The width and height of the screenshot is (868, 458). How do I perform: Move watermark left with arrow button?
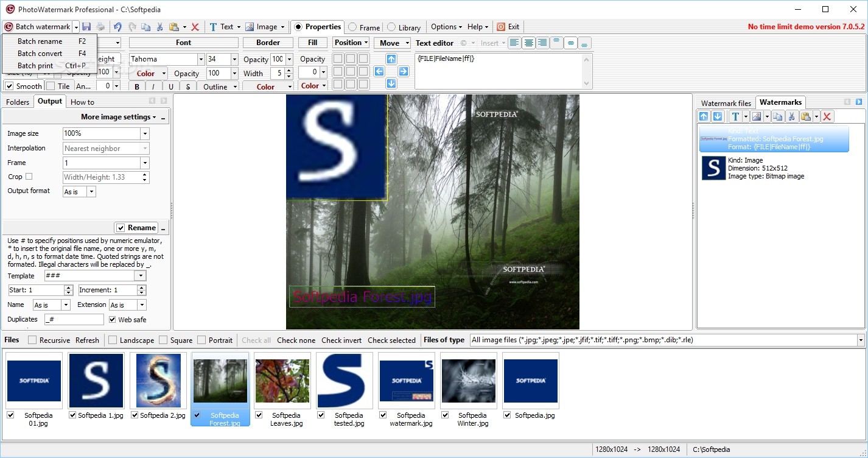(379, 71)
